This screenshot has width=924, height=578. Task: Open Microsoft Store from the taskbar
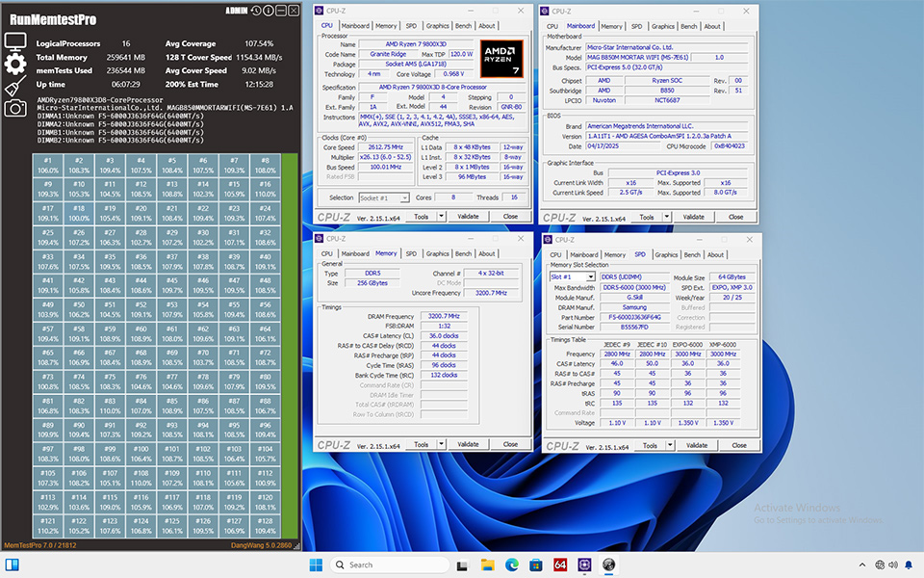click(535, 565)
